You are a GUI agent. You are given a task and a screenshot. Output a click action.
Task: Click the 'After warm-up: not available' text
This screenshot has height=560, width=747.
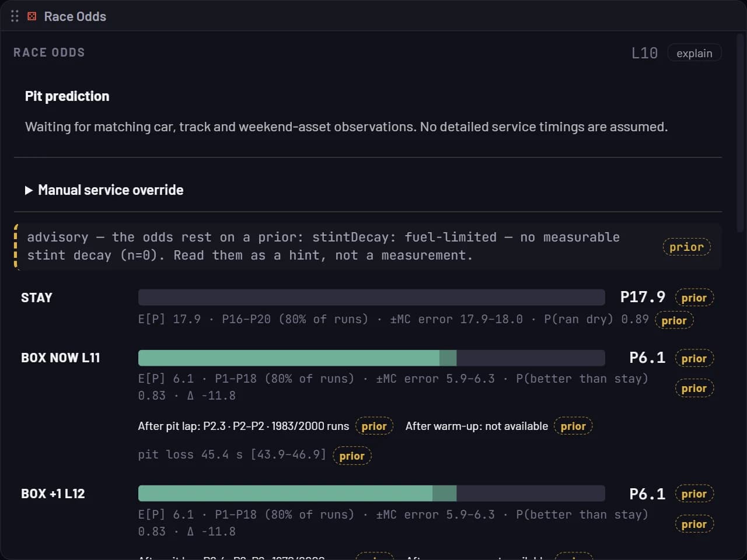(477, 426)
